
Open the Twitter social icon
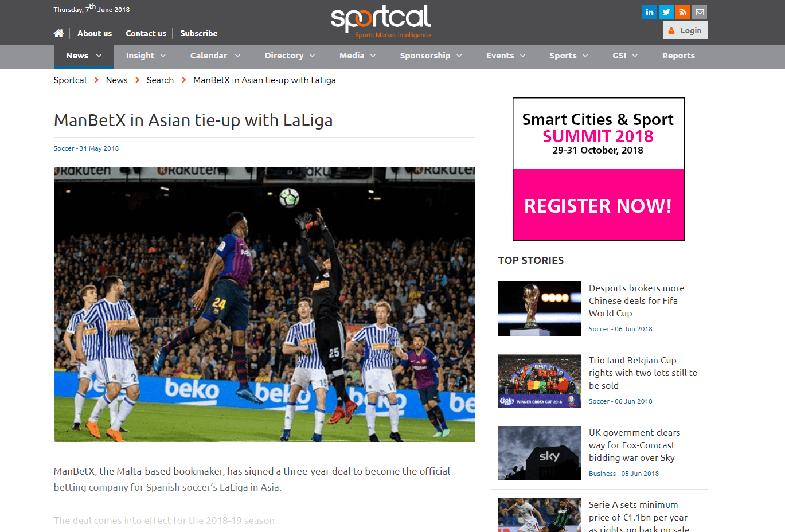coord(666,11)
